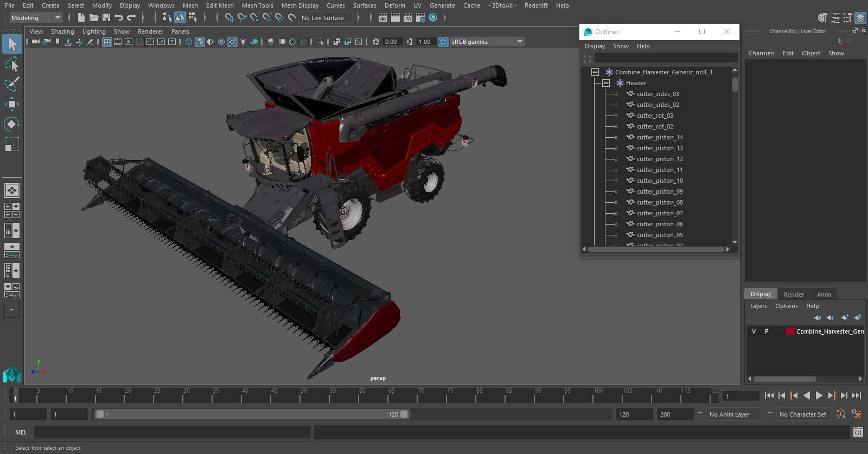Activate the Rotate tool icon
868x454 pixels.
tap(11, 124)
